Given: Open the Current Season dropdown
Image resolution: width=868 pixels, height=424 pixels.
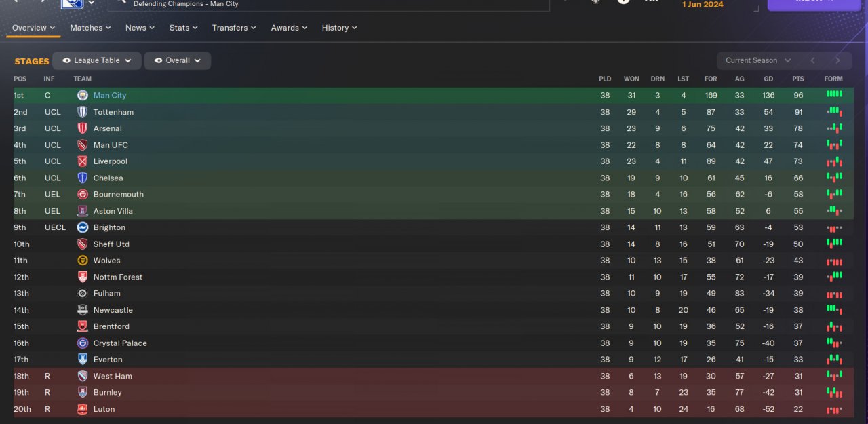Looking at the screenshot, I should click(758, 60).
